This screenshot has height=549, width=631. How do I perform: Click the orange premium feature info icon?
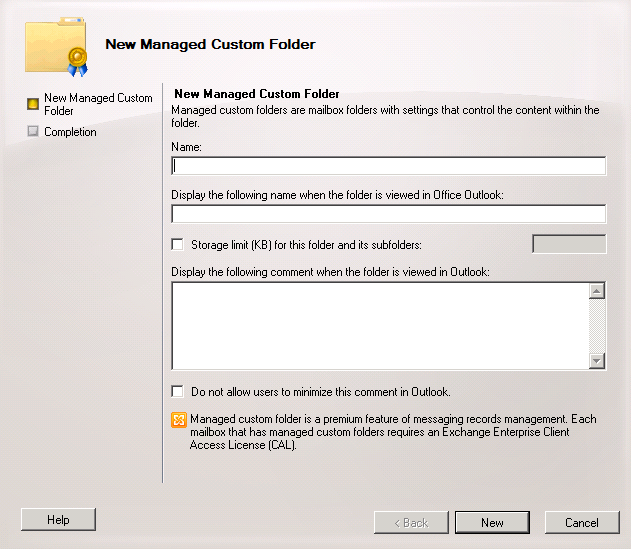(x=179, y=420)
